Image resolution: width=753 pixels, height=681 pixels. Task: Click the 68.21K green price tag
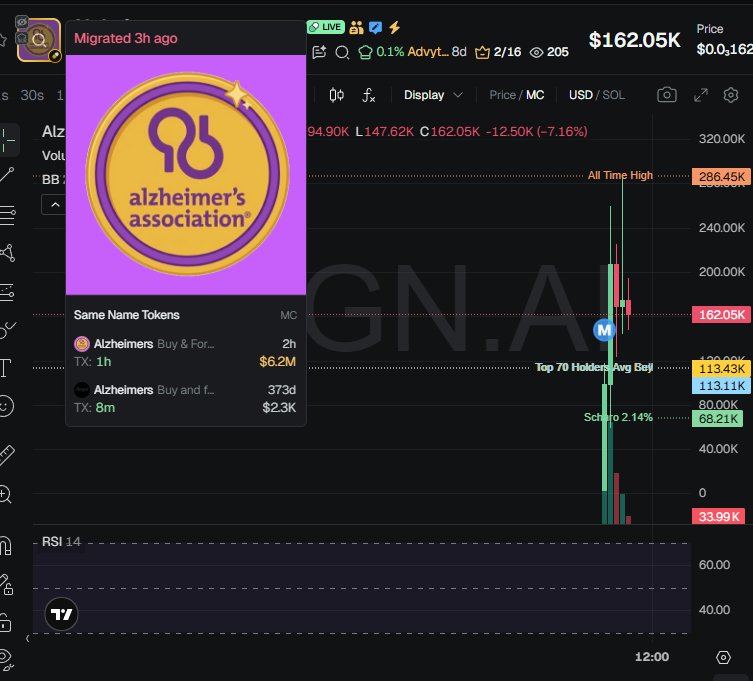pyautogui.click(x=717, y=418)
